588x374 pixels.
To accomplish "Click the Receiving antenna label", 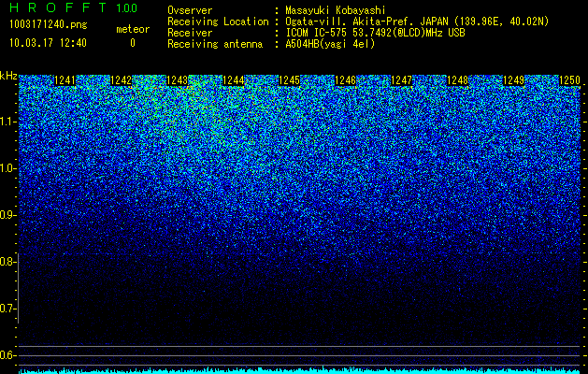I will tap(215, 44).
